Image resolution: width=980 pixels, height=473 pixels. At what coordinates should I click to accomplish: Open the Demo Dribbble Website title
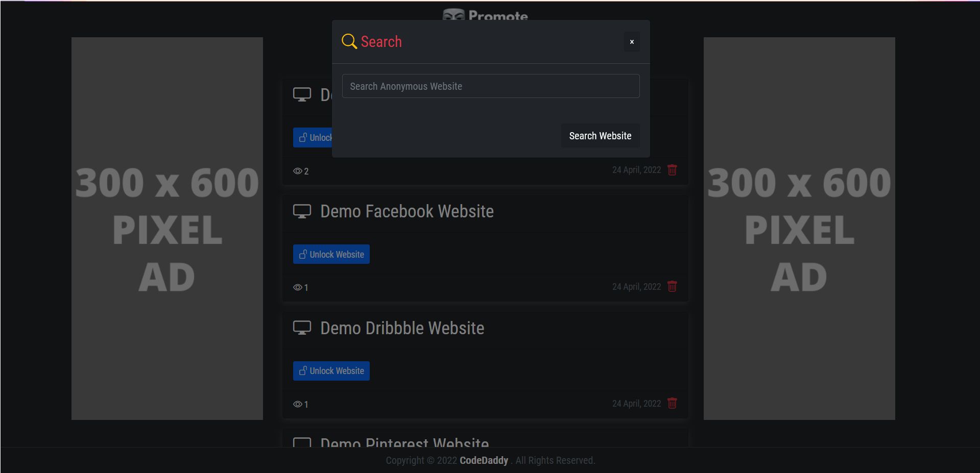(402, 328)
